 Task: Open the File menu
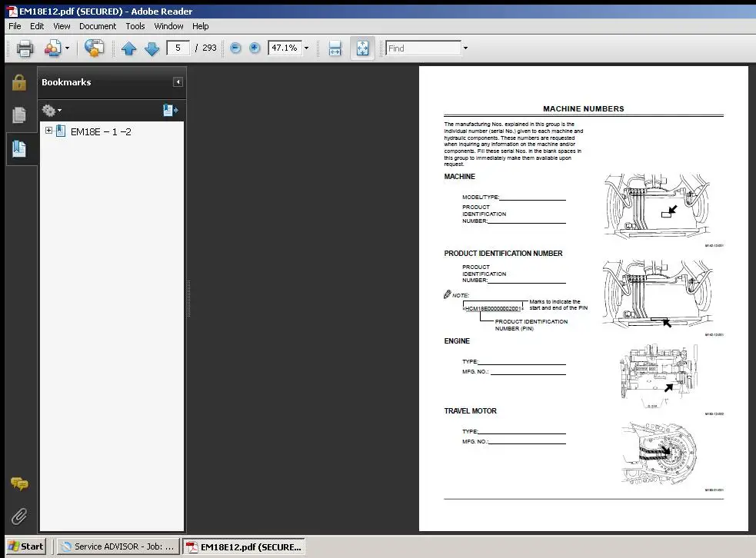click(15, 26)
